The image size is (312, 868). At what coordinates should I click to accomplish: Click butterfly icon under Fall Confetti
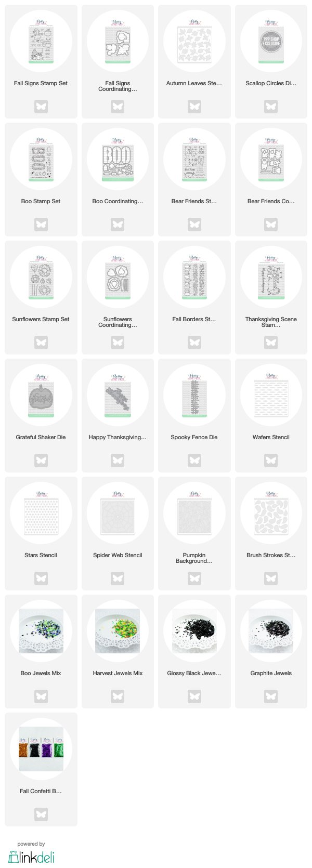41,814
